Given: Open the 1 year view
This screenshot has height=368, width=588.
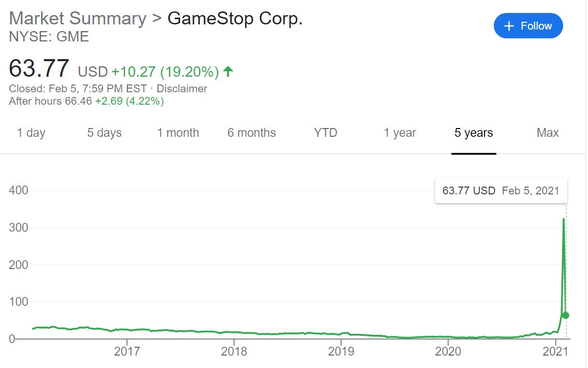Looking at the screenshot, I should click(400, 133).
